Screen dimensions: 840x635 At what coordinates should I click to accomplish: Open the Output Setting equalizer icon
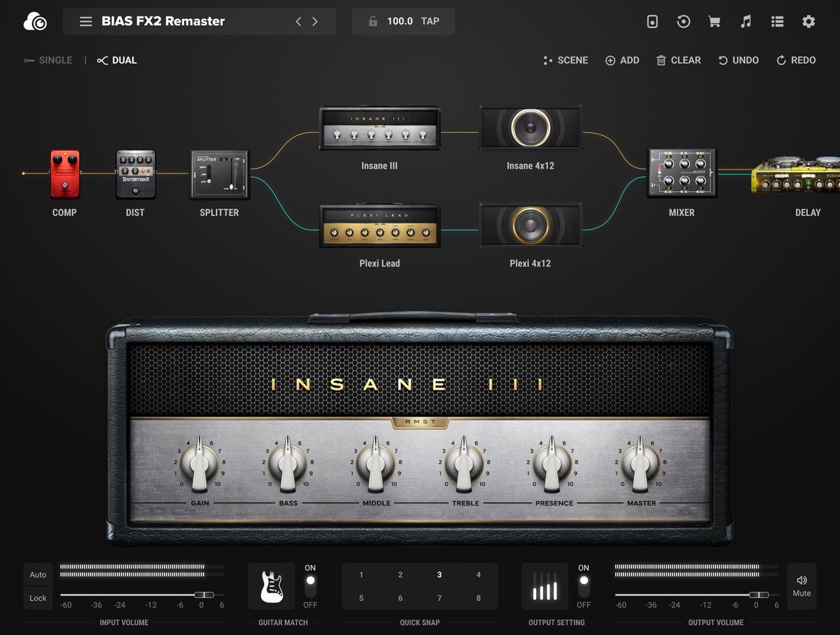(545, 587)
